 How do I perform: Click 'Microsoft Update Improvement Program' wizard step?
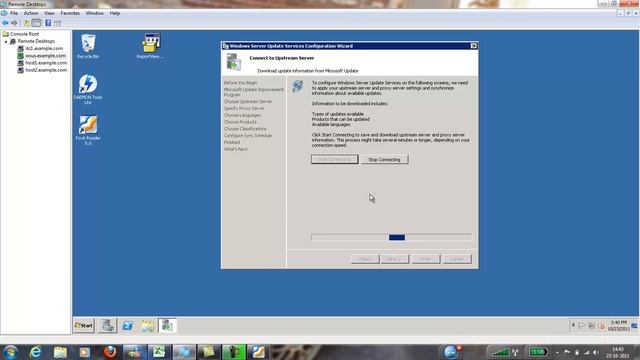[253, 92]
